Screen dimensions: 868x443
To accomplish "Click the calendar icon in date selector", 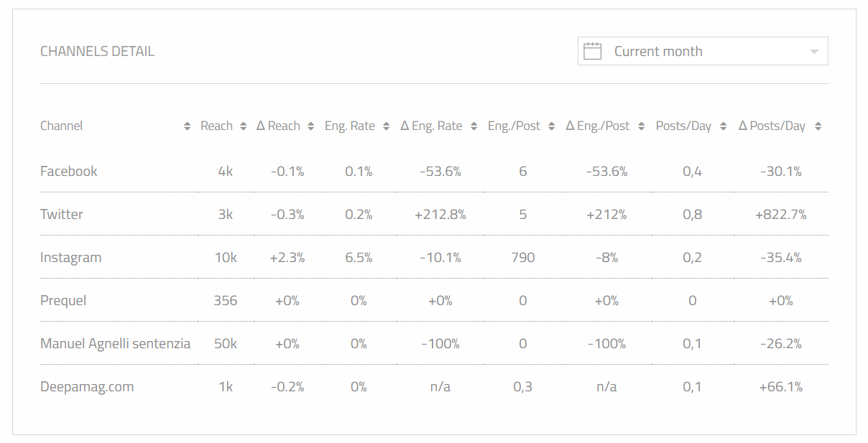I will click(592, 52).
